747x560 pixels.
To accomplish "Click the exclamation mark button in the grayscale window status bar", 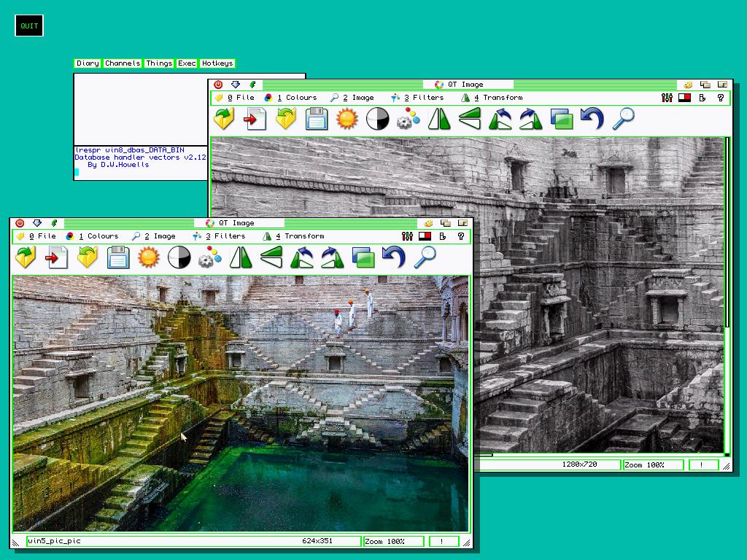I will [x=703, y=465].
